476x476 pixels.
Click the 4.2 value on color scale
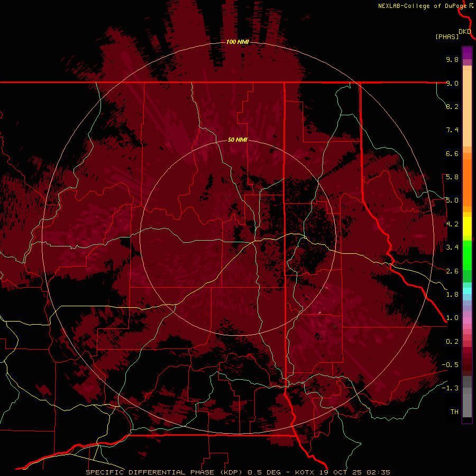click(452, 224)
